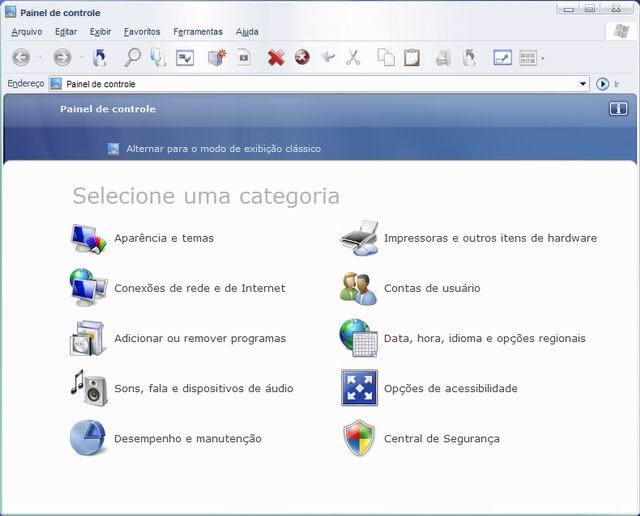The width and height of the screenshot is (640, 516).
Task: Open Search with the magnifying glass icon
Action: (133, 57)
